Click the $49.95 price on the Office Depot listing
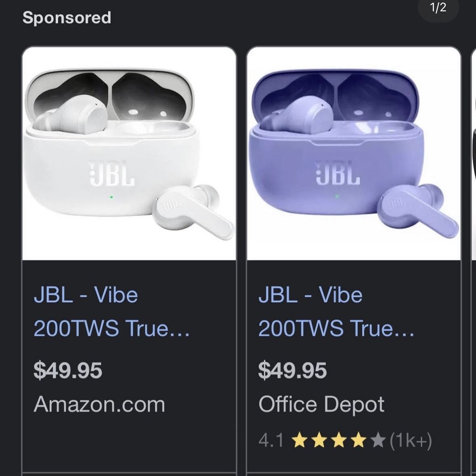This screenshot has width=476, height=476. (292, 370)
